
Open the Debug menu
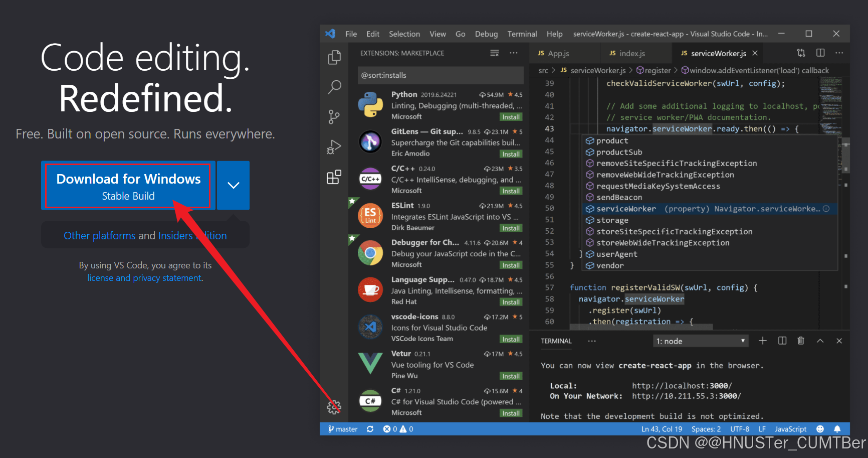(x=486, y=34)
